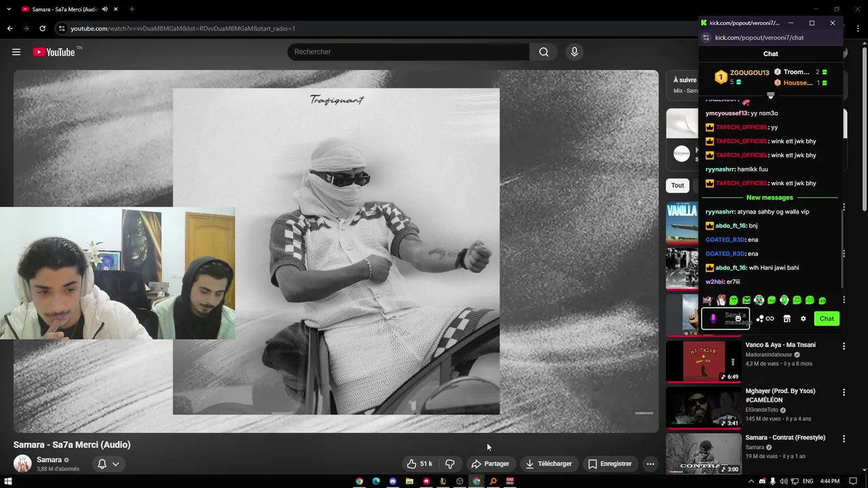The image size is (868, 488).
Task: Toggle microphone icon in system tray
Action: click(x=774, y=481)
